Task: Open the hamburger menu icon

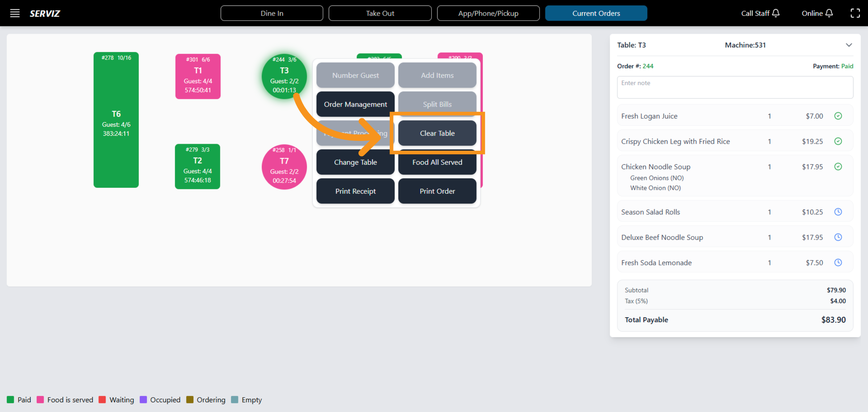Action: coord(14,13)
